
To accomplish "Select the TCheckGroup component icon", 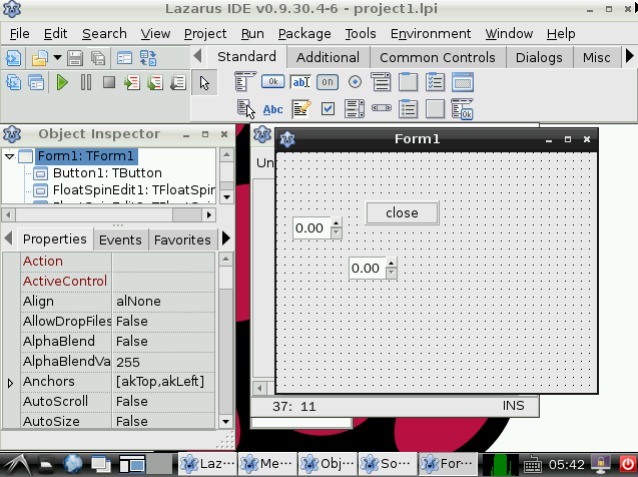I will [x=435, y=82].
